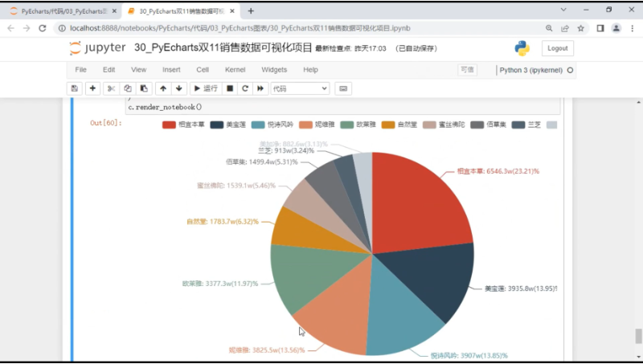643x364 pixels.
Task: Toggle the browser side panel
Action: (600, 28)
